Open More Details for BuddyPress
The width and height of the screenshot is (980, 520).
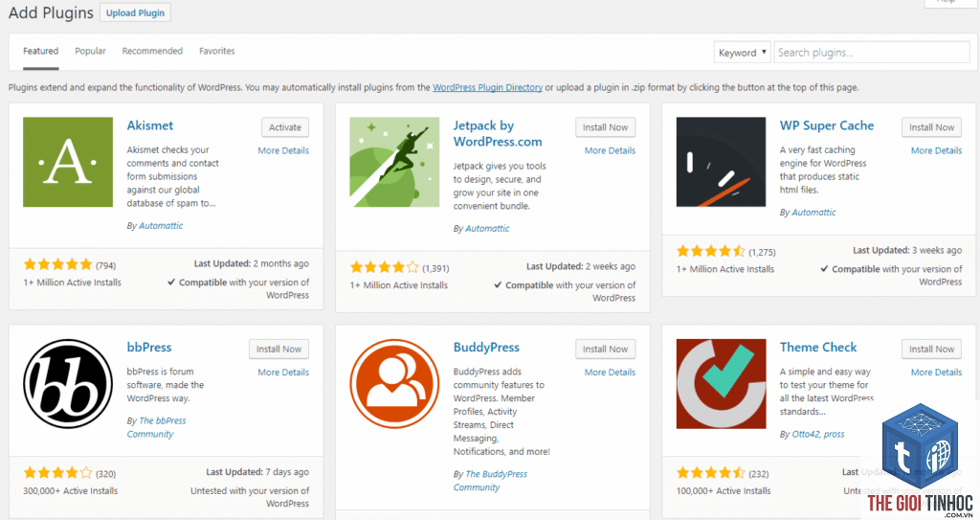click(x=610, y=372)
